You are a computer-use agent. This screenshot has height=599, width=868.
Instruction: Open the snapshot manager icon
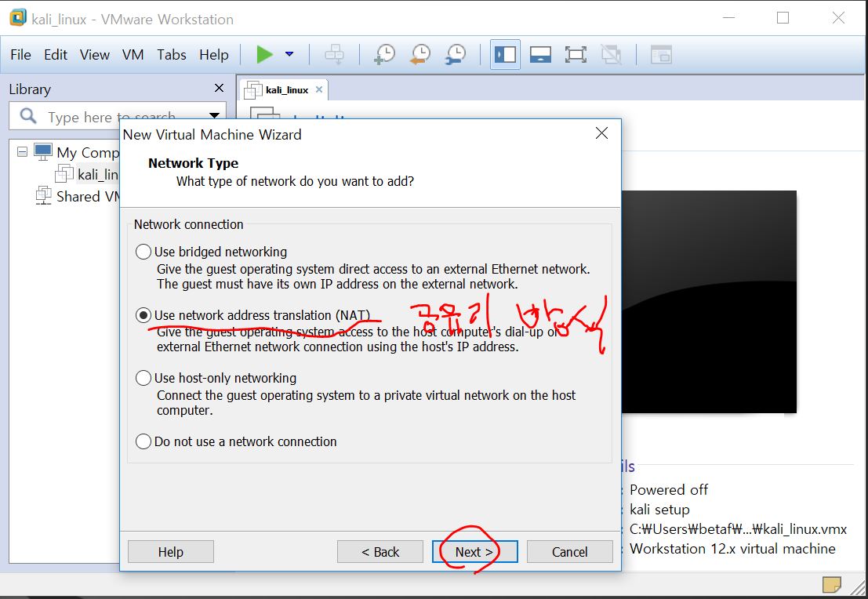(x=455, y=54)
